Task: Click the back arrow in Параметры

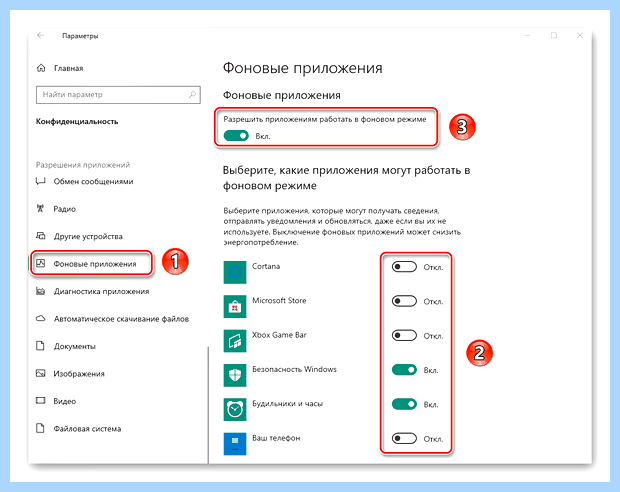Action: coord(40,35)
